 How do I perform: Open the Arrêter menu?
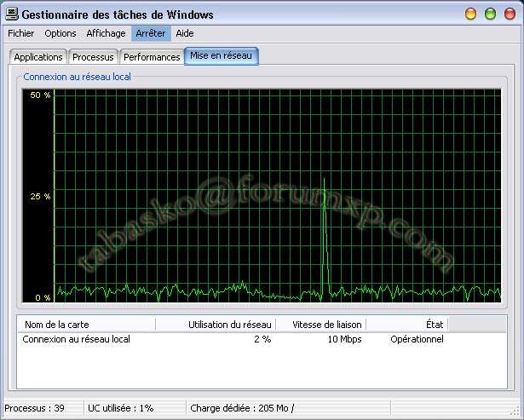click(151, 33)
